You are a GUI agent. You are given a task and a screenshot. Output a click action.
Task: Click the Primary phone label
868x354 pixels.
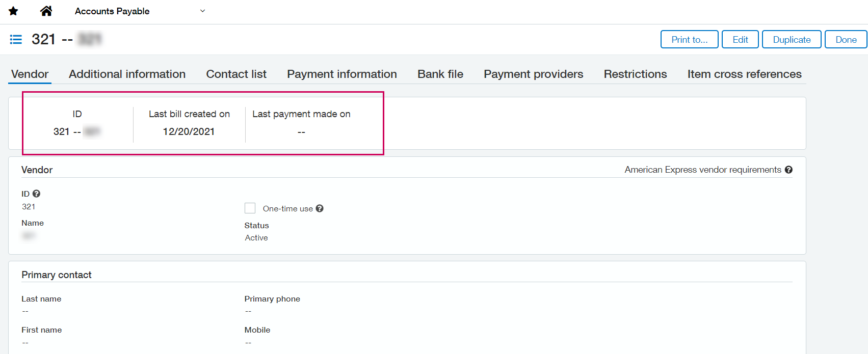click(272, 299)
